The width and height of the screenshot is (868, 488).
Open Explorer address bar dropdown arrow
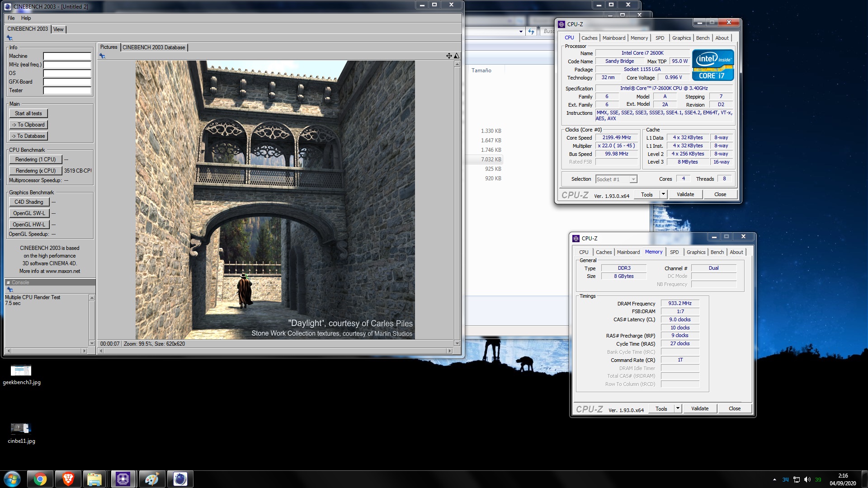521,31
